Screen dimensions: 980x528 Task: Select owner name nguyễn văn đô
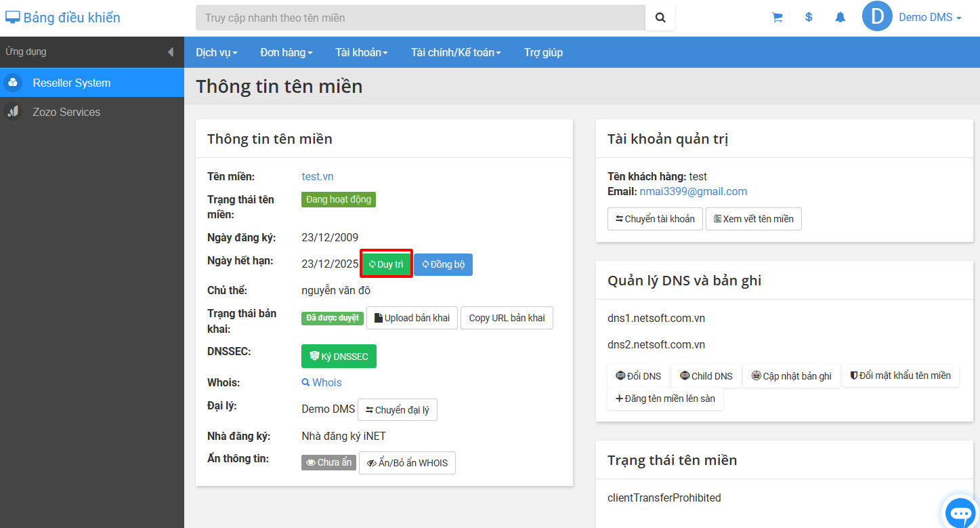[336, 291]
